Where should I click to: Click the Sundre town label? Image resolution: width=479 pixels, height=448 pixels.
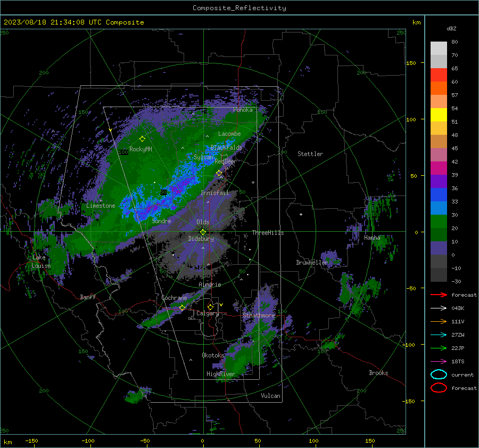[161, 221]
